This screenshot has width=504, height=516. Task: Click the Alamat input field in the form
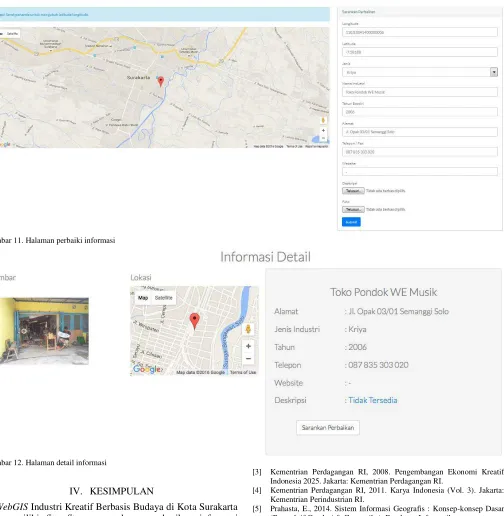420,132
